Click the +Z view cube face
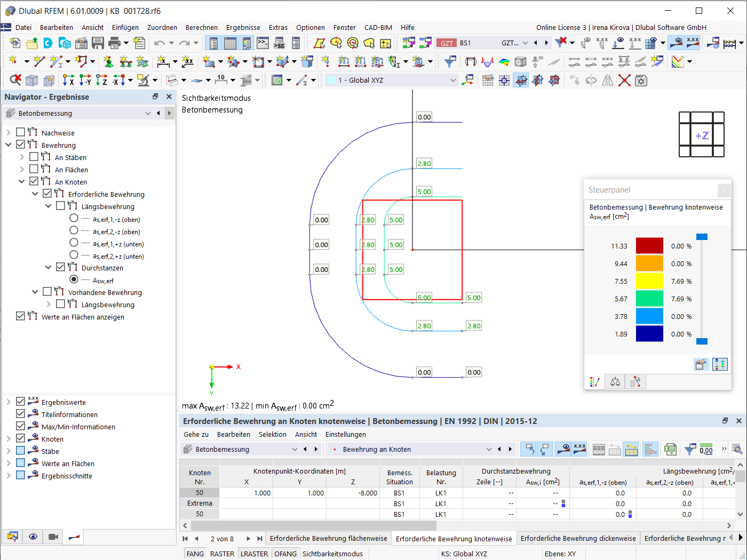 click(702, 135)
